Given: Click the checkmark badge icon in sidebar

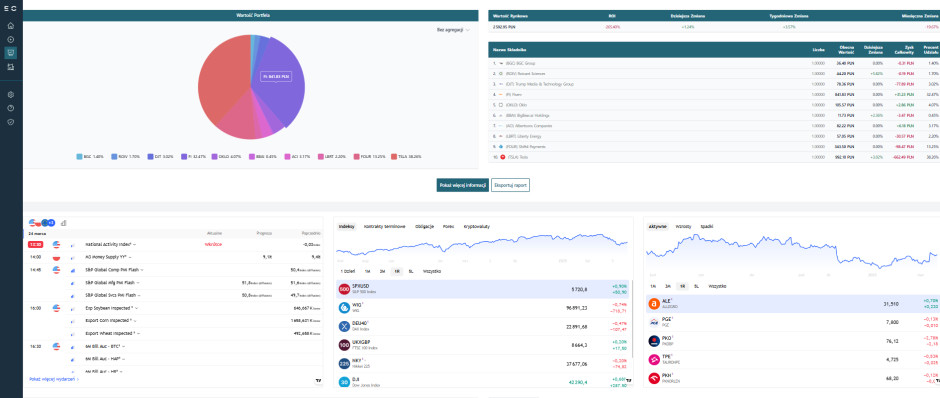Looking at the screenshot, I should 10,122.
